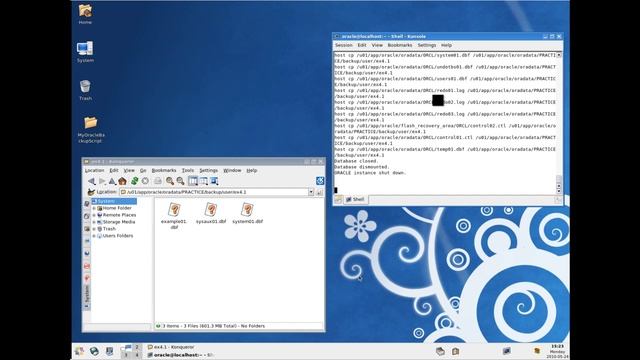Select the System root in sidebar tree
640x360 pixels.
(113, 201)
